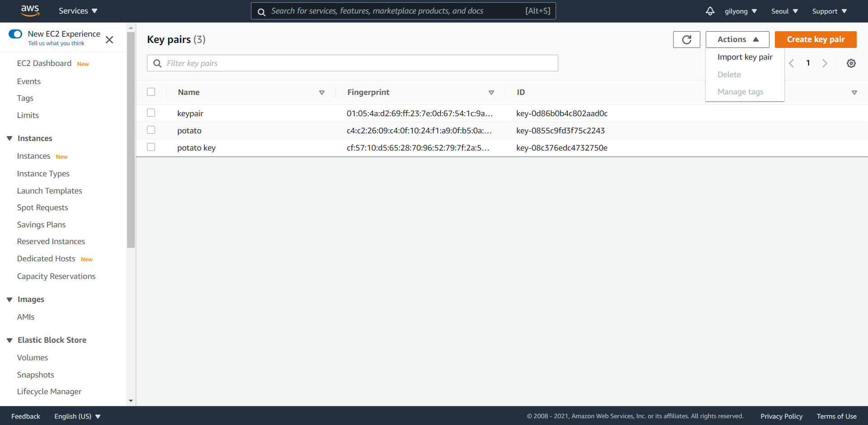
Task: Click sidebar scrollbar down arrow
Action: click(131, 401)
